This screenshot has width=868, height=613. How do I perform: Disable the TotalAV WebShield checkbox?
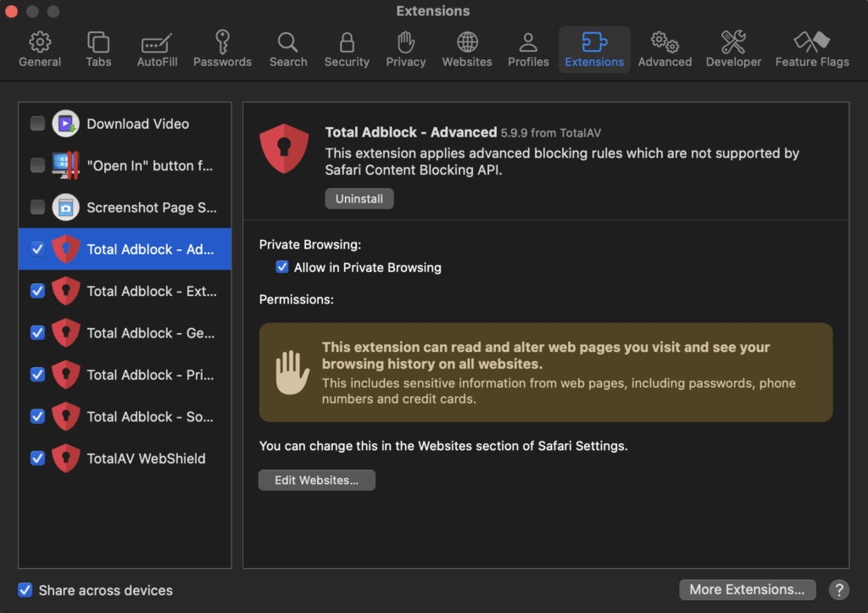(37, 458)
